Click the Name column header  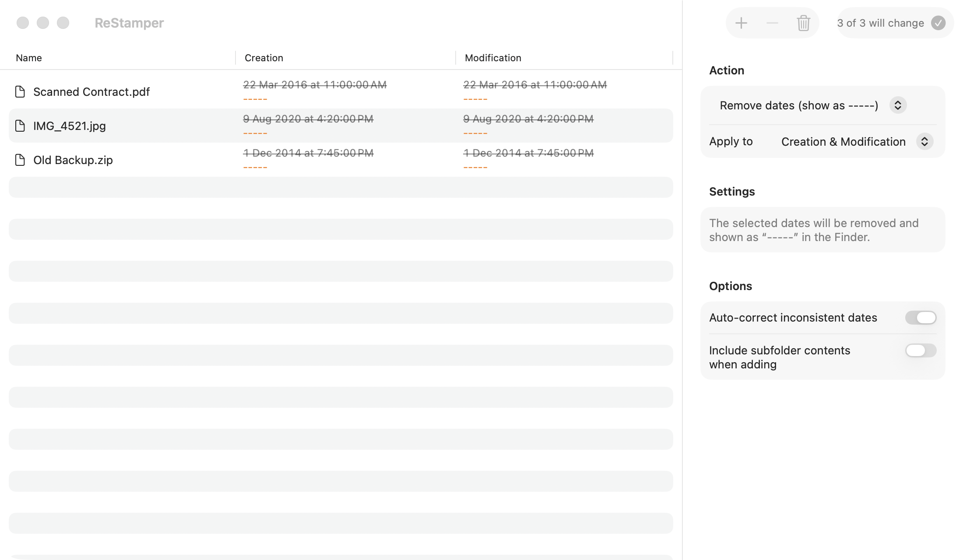click(x=29, y=58)
